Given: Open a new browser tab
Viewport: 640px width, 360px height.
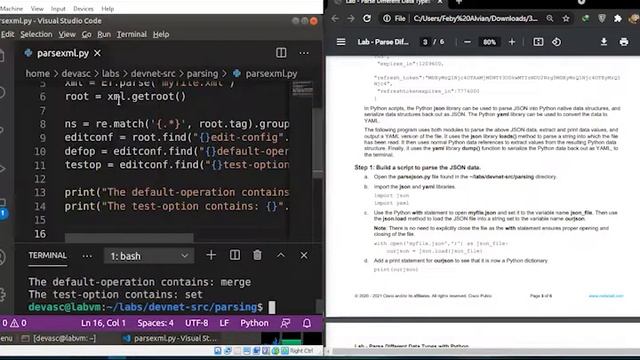Looking at the screenshot, I should click(459, 2).
